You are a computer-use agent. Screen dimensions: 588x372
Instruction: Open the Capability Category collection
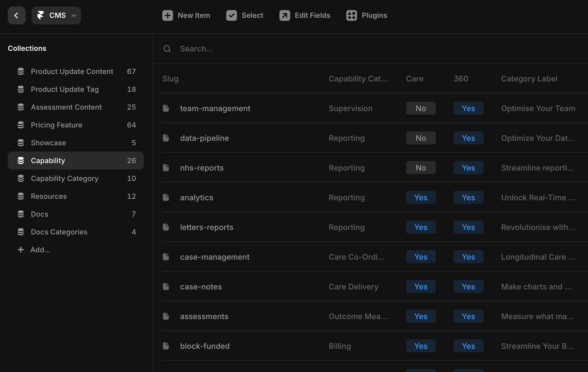click(65, 179)
